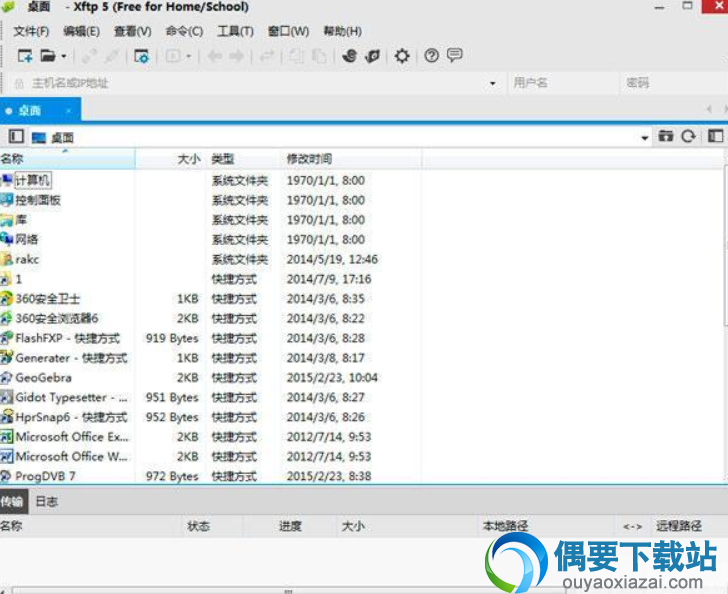Select the 360安全浏览器6 shortcut
The width and height of the screenshot is (728, 594).
[57, 319]
